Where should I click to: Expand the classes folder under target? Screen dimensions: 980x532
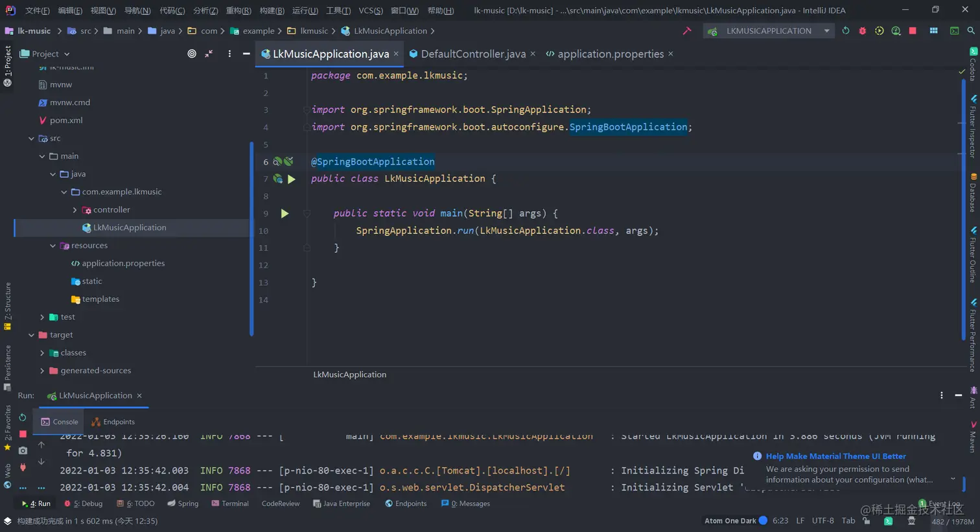[x=42, y=353]
